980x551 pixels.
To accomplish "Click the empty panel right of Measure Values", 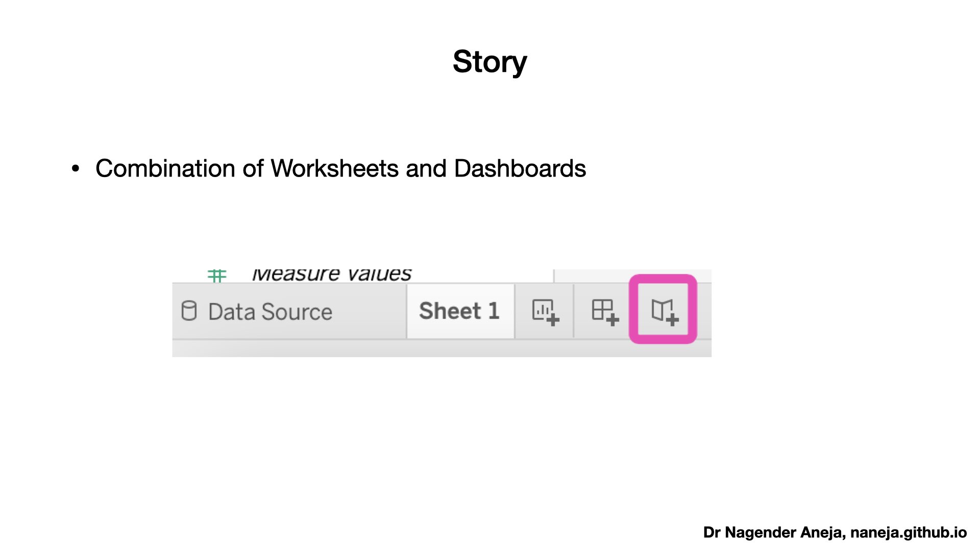I will tap(633, 275).
